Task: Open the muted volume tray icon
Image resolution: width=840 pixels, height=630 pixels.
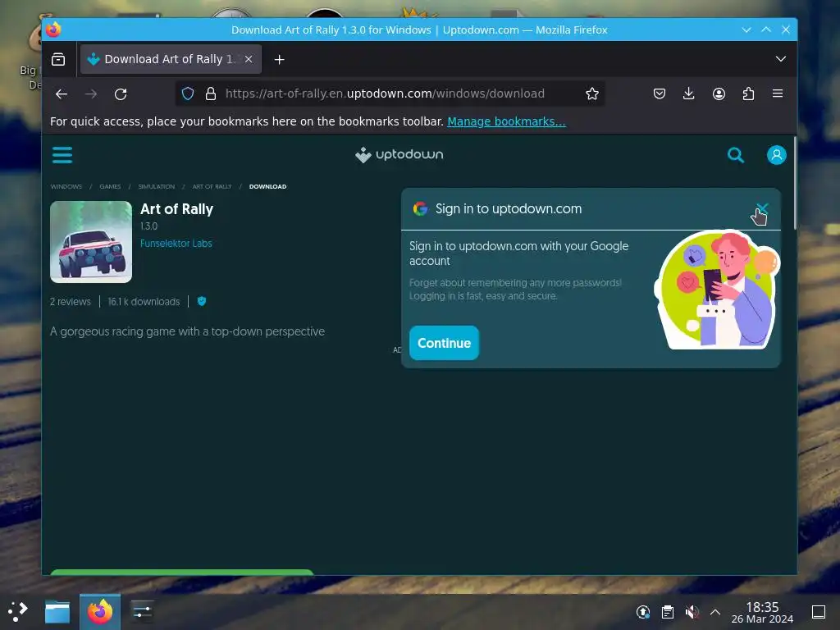Action: click(x=692, y=612)
